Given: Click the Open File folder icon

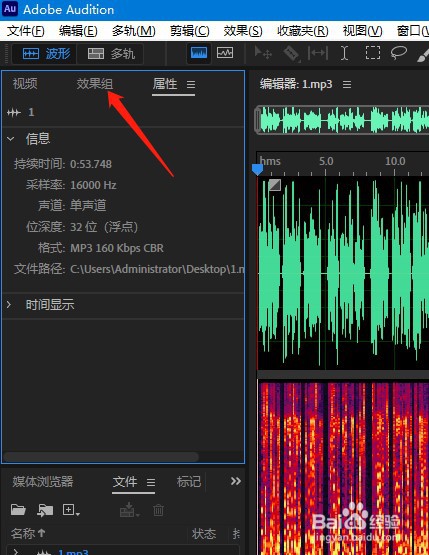Looking at the screenshot, I should pyautogui.click(x=18, y=510).
